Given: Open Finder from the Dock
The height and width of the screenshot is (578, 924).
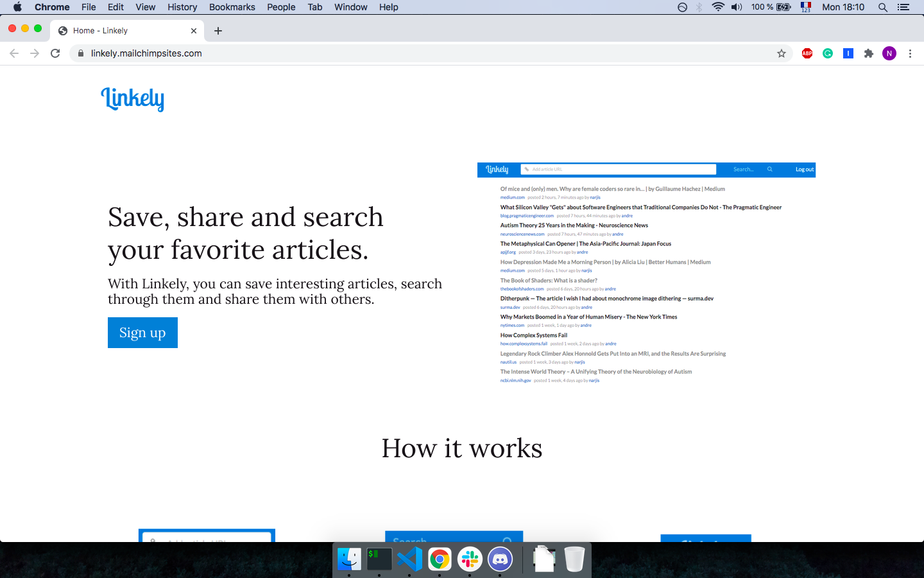Looking at the screenshot, I should (x=349, y=559).
